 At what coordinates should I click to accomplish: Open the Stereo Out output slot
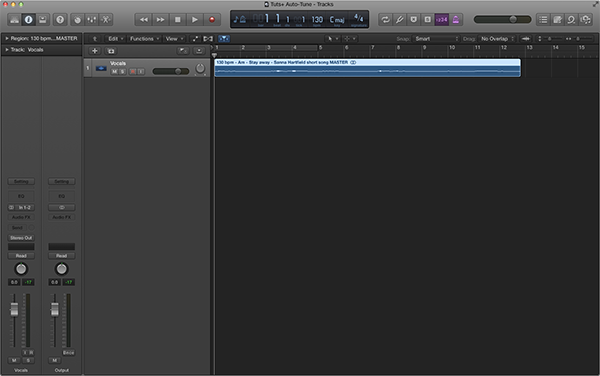pyautogui.click(x=21, y=238)
